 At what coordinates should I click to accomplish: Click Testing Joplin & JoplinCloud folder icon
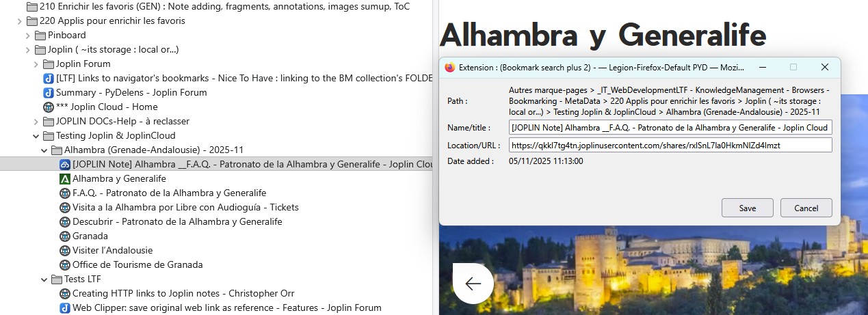point(48,135)
